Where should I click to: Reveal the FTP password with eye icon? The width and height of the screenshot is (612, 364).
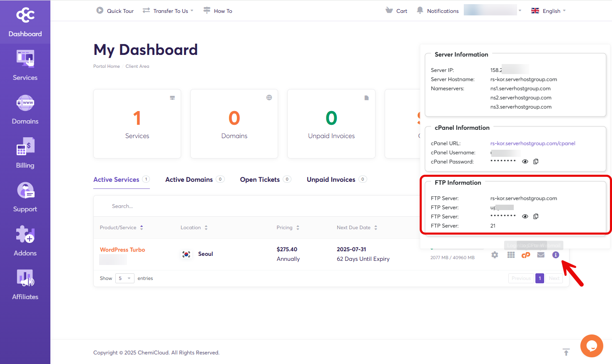click(x=525, y=216)
